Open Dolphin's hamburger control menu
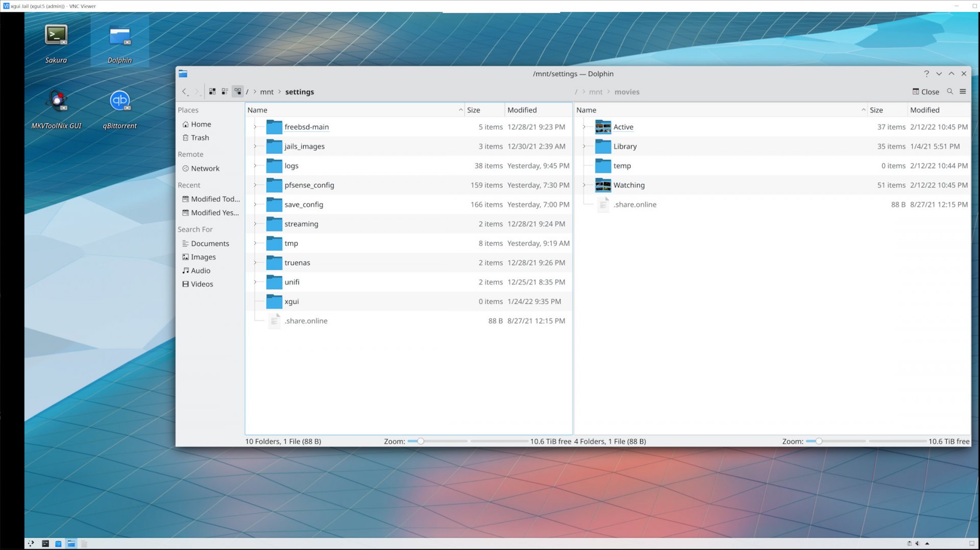The width and height of the screenshot is (980, 550). pos(963,91)
